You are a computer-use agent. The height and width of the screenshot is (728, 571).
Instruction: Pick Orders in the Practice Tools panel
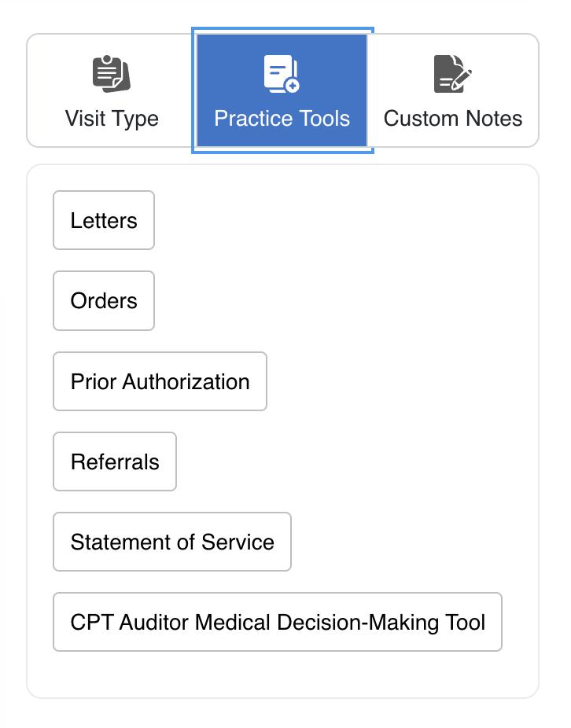[104, 301]
